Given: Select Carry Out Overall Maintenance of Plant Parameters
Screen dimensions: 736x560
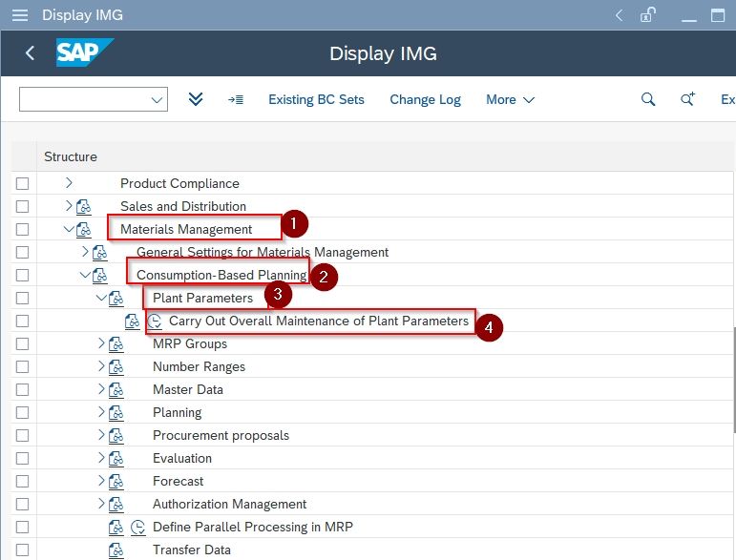Looking at the screenshot, I should point(319,321).
